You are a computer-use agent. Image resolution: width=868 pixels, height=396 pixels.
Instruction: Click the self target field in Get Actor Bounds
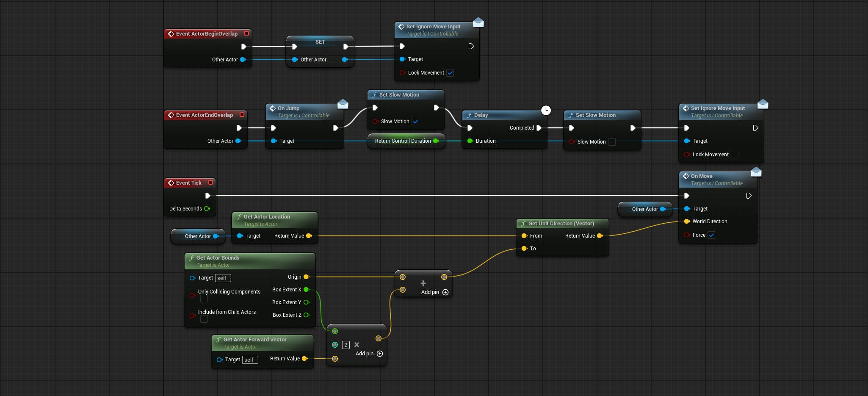pos(223,278)
